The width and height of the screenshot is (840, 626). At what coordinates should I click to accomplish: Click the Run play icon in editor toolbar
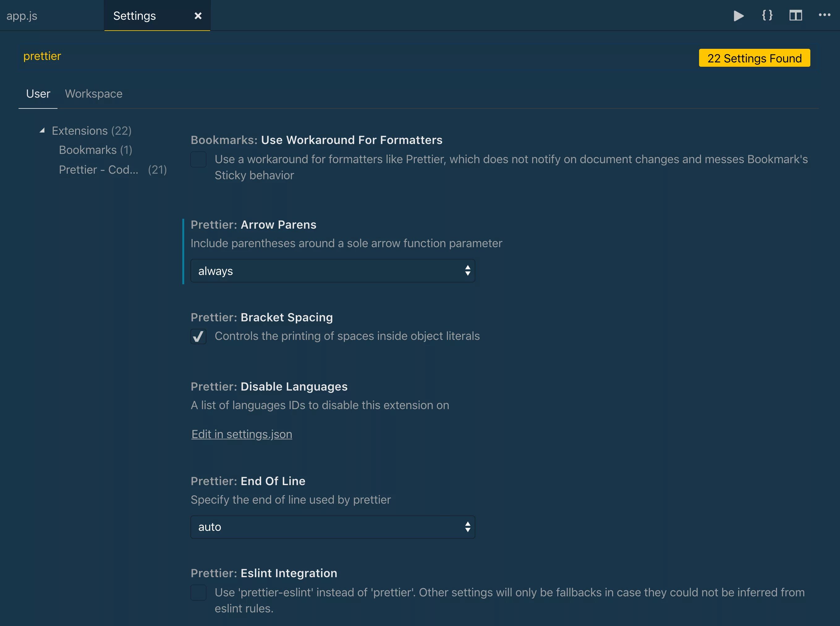738,15
